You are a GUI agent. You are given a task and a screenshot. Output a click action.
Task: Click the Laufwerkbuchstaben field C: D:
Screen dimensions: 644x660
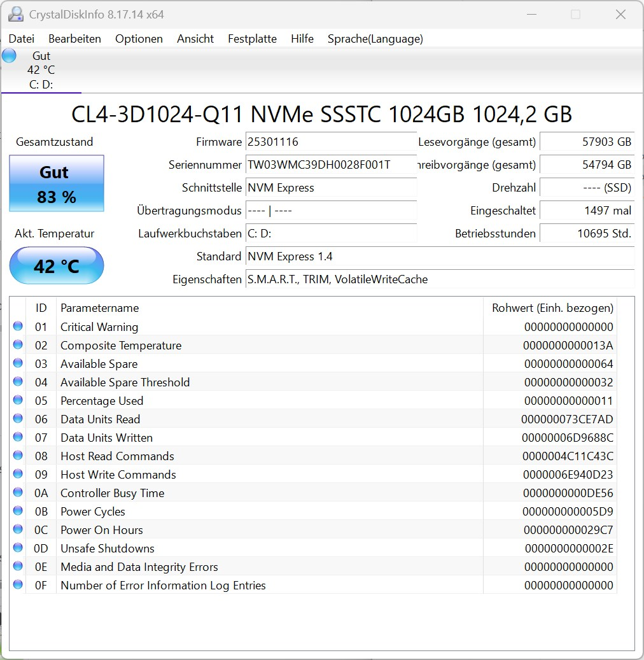coord(332,234)
